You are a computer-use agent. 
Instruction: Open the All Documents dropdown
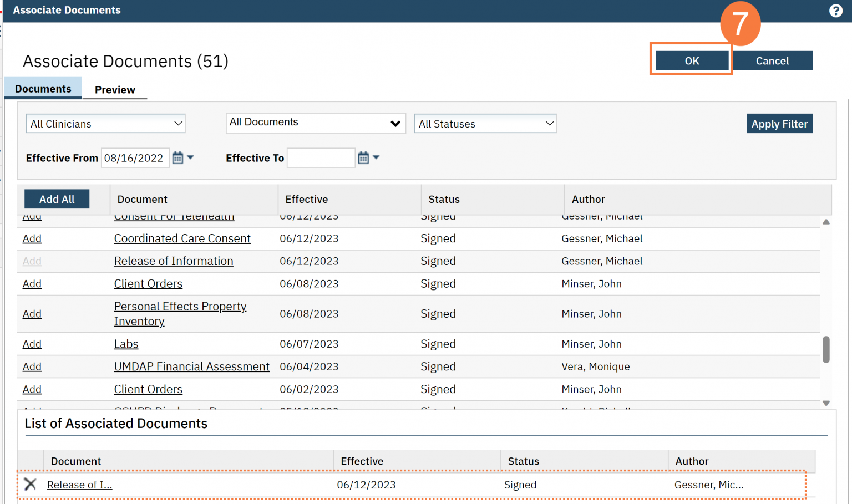coord(316,123)
